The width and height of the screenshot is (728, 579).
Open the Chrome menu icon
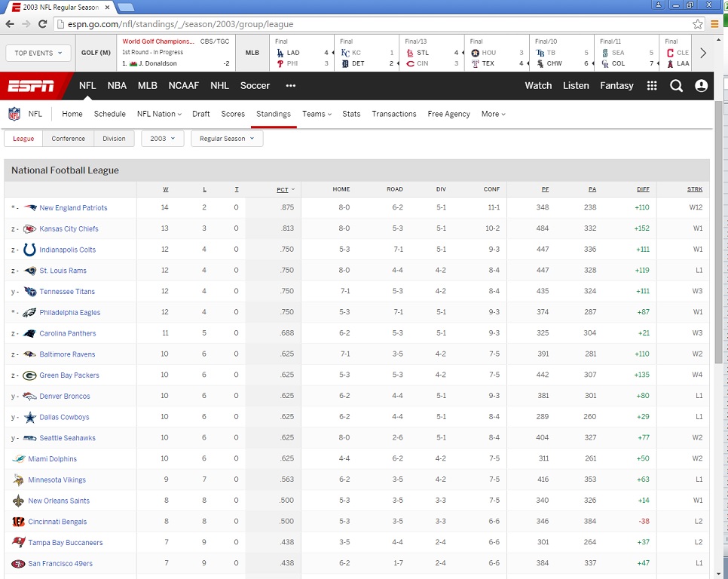[x=714, y=24]
